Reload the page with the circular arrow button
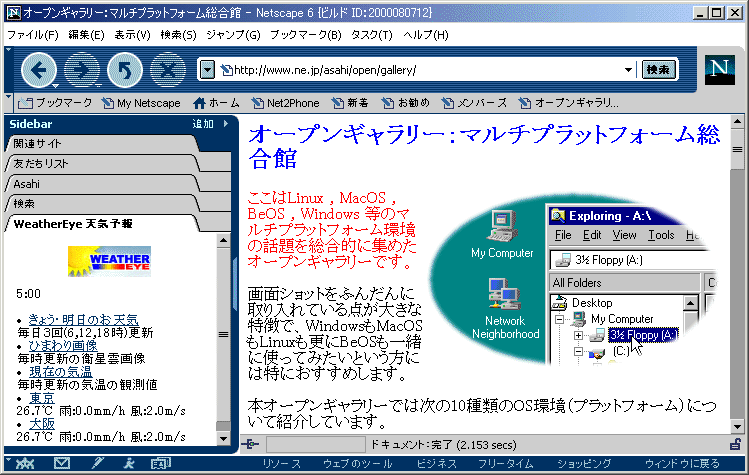Screen dimensions: 749x475 (x=125, y=70)
